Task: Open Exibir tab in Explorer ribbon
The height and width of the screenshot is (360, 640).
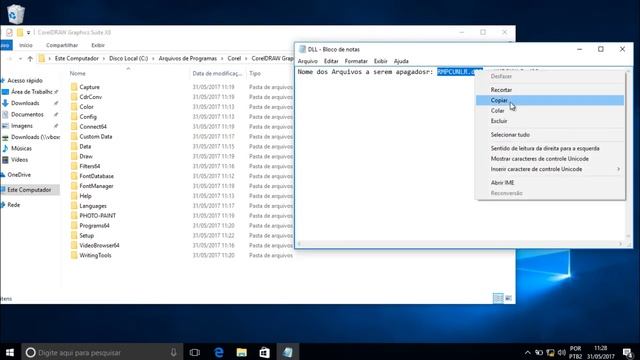Action: click(x=98, y=45)
